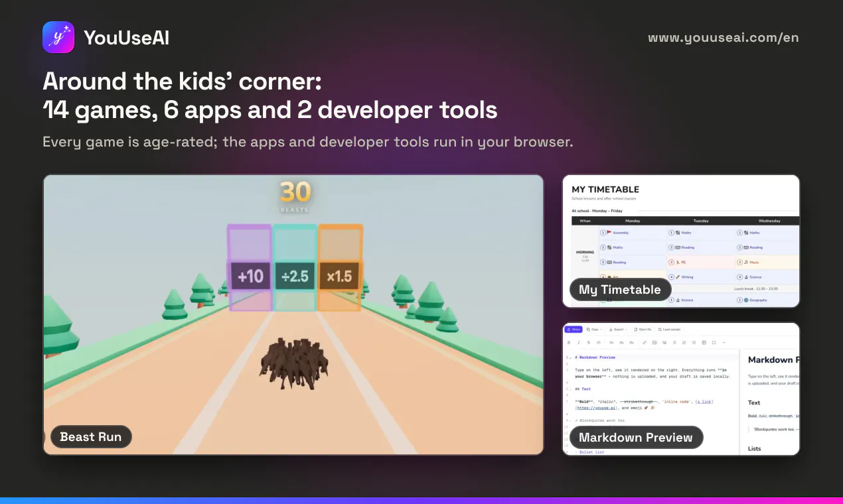Click the https://youuse.ai link in editor

click(596, 409)
